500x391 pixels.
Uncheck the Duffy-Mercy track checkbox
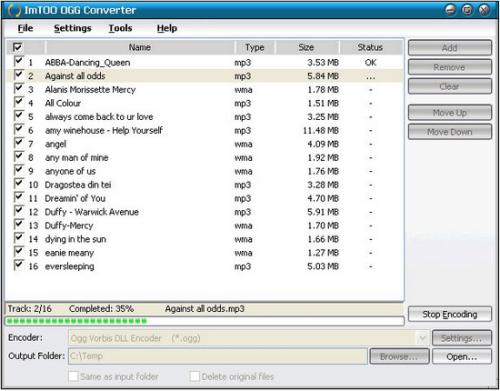coord(18,225)
